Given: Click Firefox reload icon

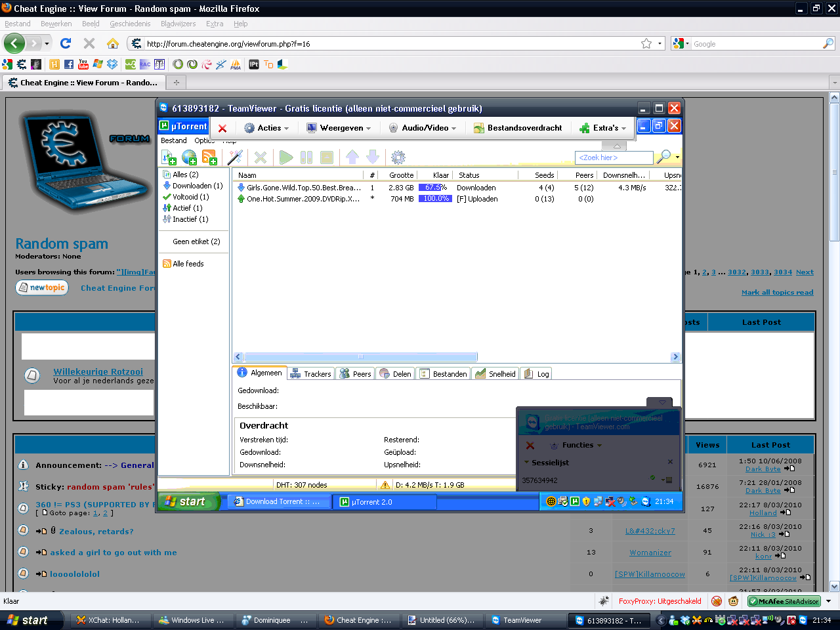Looking at the screenshot, I should [x=66, y=43].
